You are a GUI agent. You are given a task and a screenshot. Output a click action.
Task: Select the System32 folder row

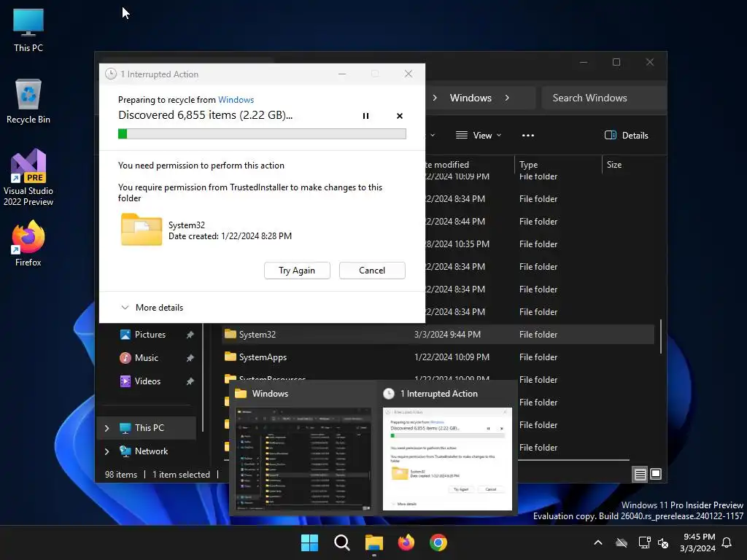tap(438, 334)
